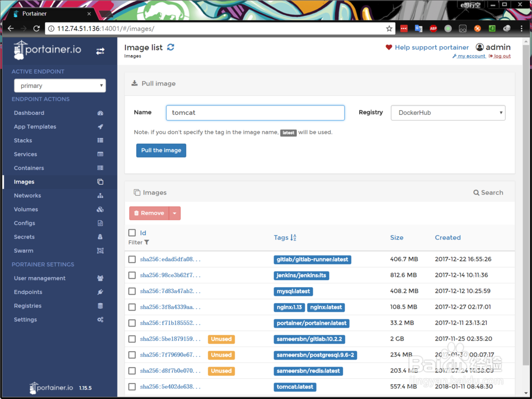Open the Registries menu item
532x399 pixels.
tap(60, 306)
